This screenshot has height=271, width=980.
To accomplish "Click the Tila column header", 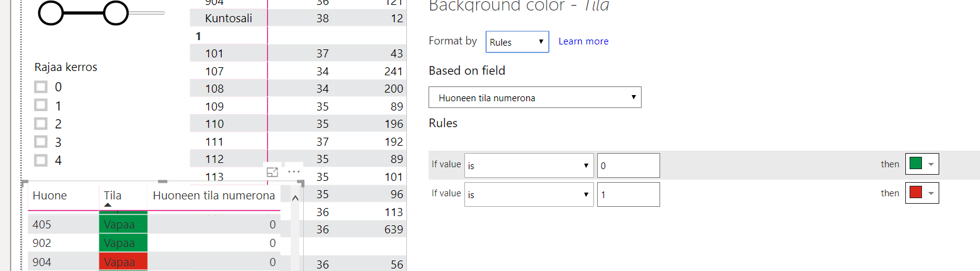I will pos(112,196).
